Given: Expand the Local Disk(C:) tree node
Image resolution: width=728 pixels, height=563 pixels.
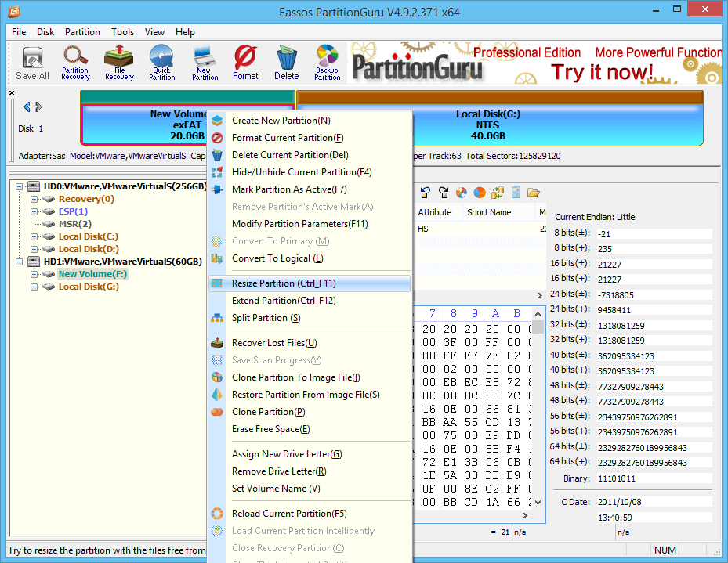Looking at the screenshot, I should pos(34,236).
